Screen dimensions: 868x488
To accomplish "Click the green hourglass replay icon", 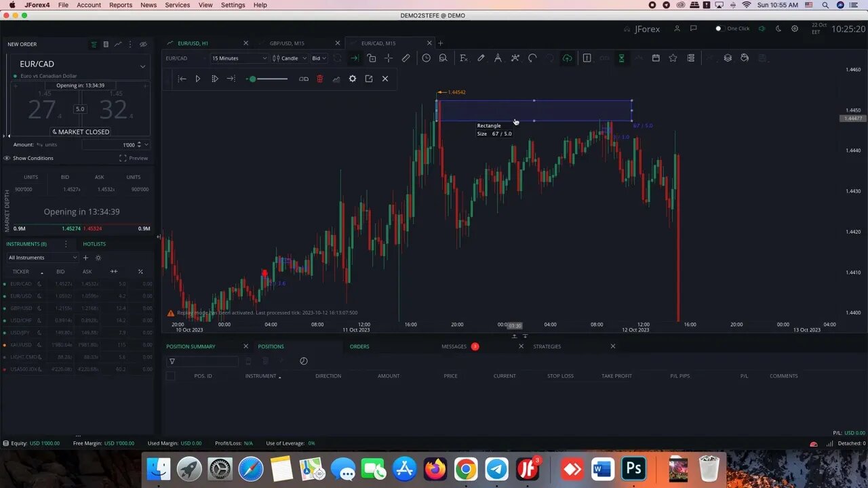I will point(621,58).
